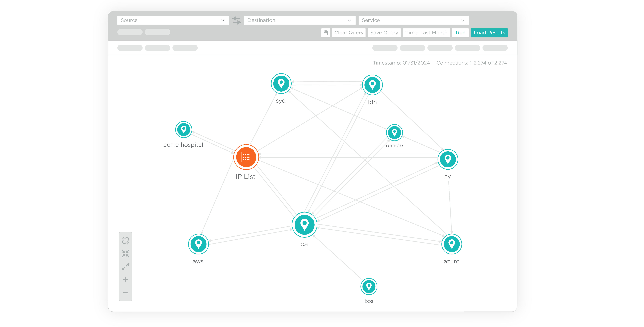Open the Service dropdown

413,20
